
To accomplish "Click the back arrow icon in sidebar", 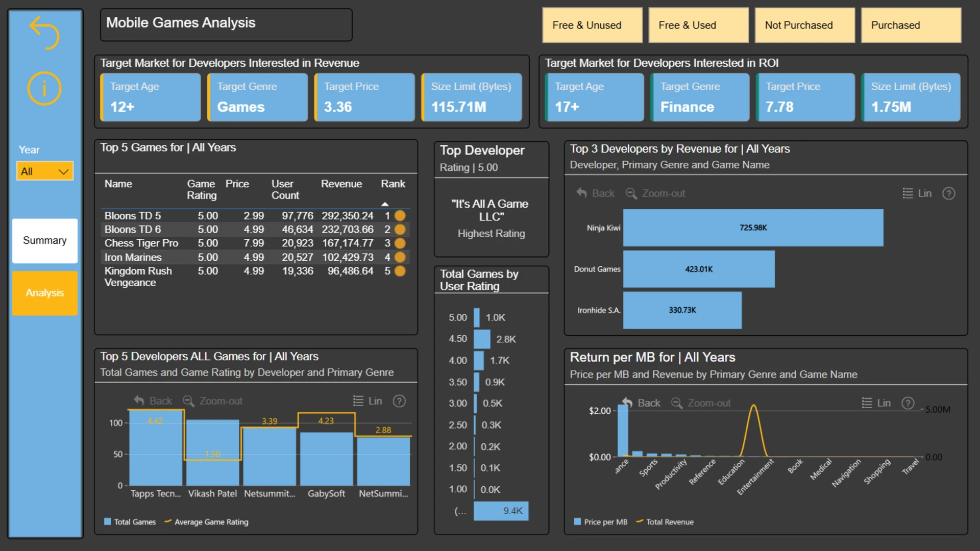I will [x=44, y=33].
